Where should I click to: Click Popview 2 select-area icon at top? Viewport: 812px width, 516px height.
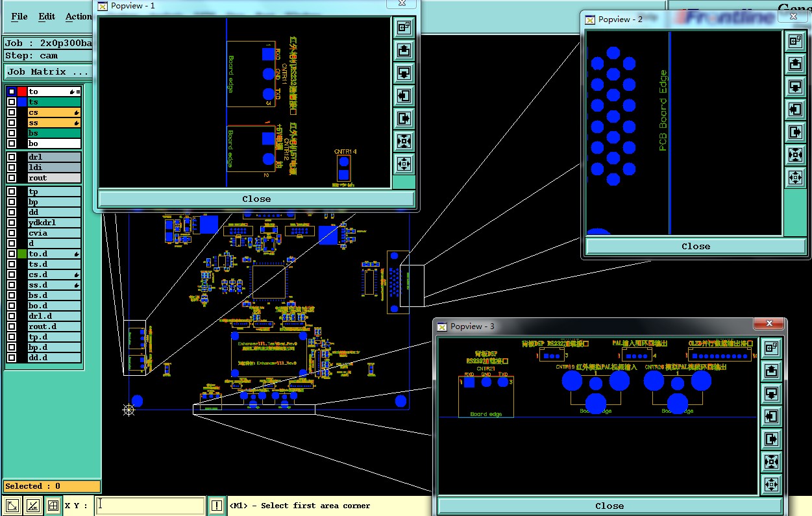pyautogui.click(x=795, y=41)
